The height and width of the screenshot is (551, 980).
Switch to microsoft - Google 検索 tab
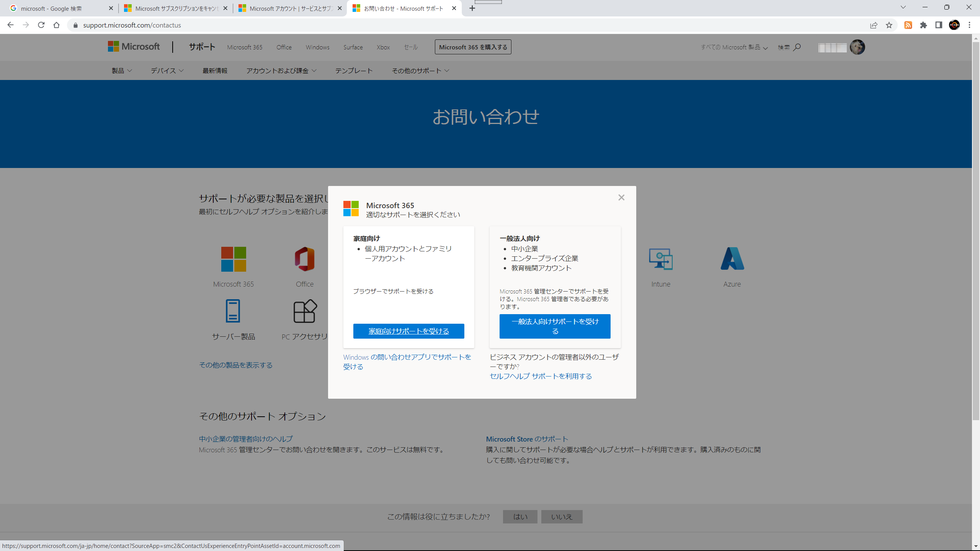tap(61, 8)
